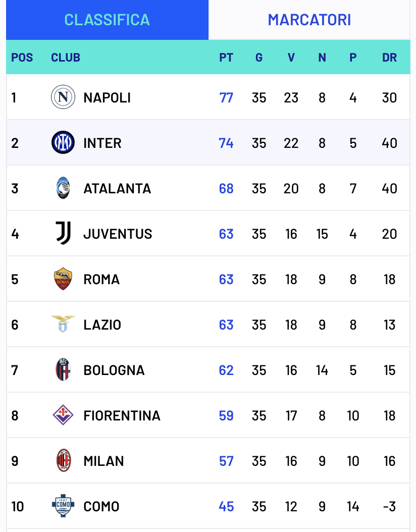Click the PT column header
Screen dimensions: 416x532
[x=226, y=58]
